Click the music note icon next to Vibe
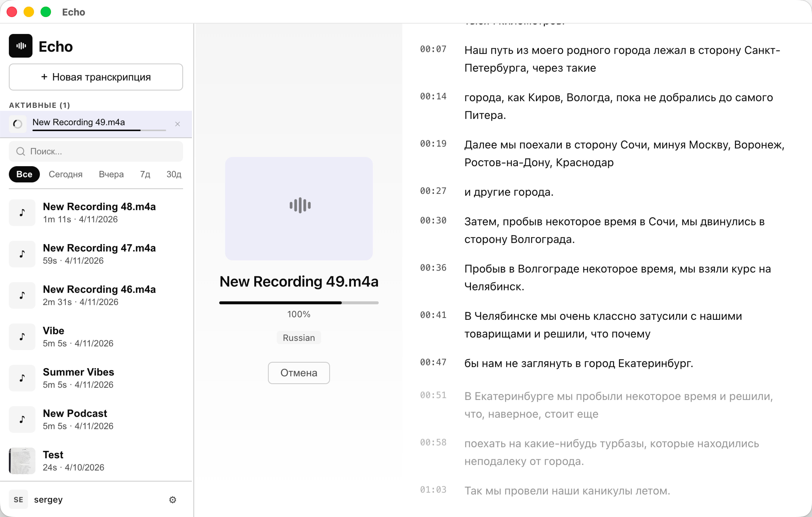 click(x=22, y=336)
